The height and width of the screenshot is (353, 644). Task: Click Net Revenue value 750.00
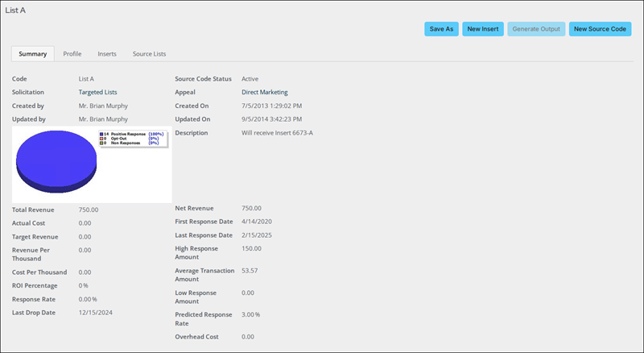(x=251, y=208)
